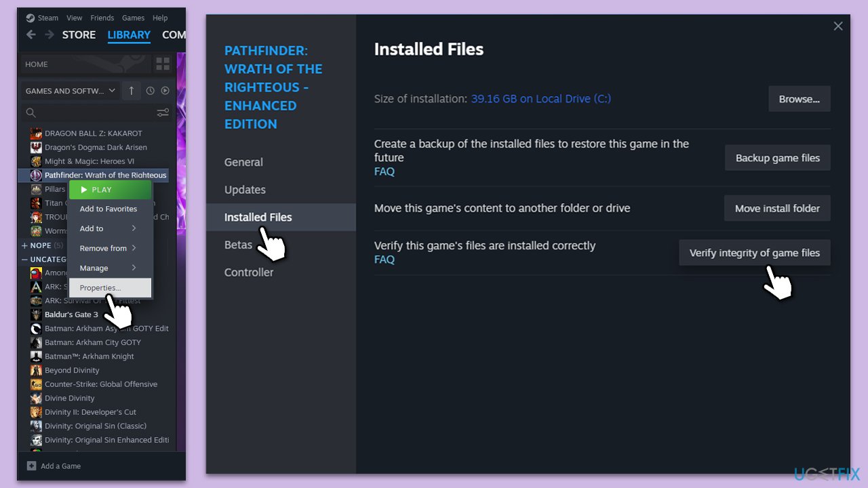Select Add to Favorites in context menu
The width and height of the screenshot is (868, 488).
point(110,209)
